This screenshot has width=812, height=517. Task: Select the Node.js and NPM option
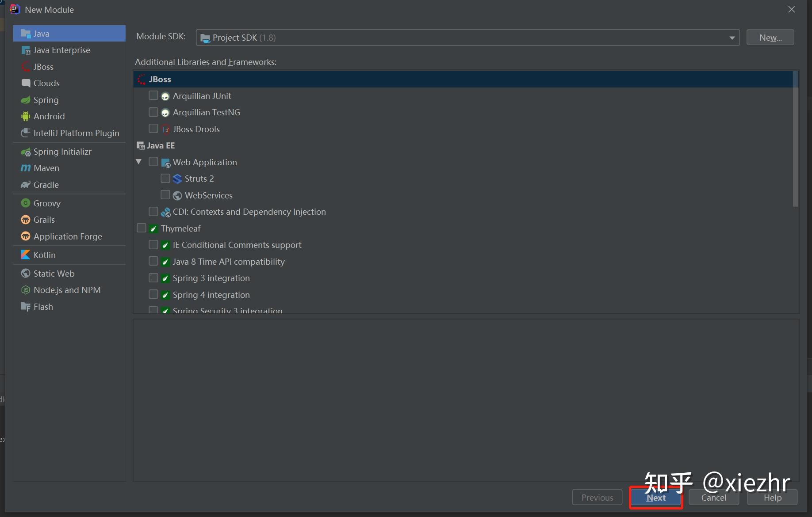(x=67, y=290)
